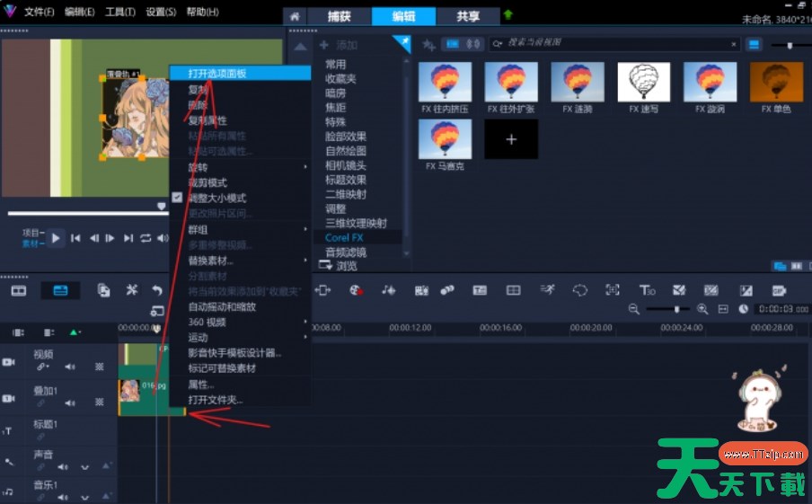Open the 3D Title Editor

tap(648, 290)
